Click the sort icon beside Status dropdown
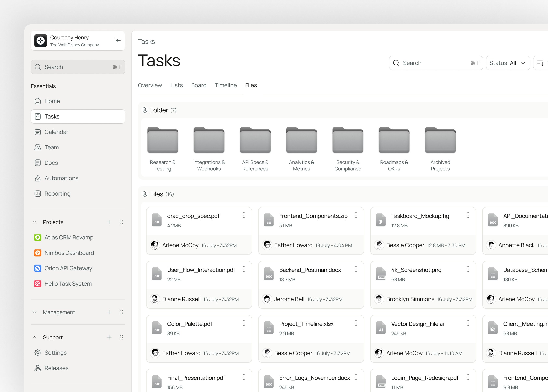Image resolution: width=548 pixels, height=392 pixels. [540, 63]
